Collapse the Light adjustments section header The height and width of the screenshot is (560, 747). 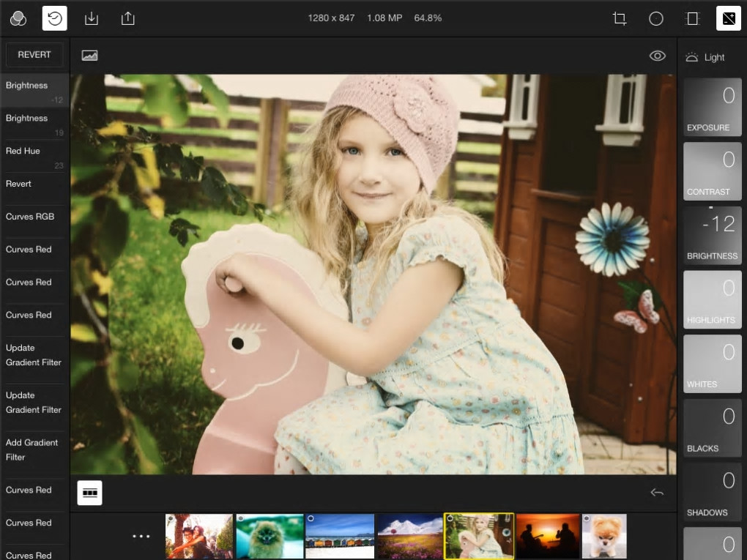tap(705, 57)
